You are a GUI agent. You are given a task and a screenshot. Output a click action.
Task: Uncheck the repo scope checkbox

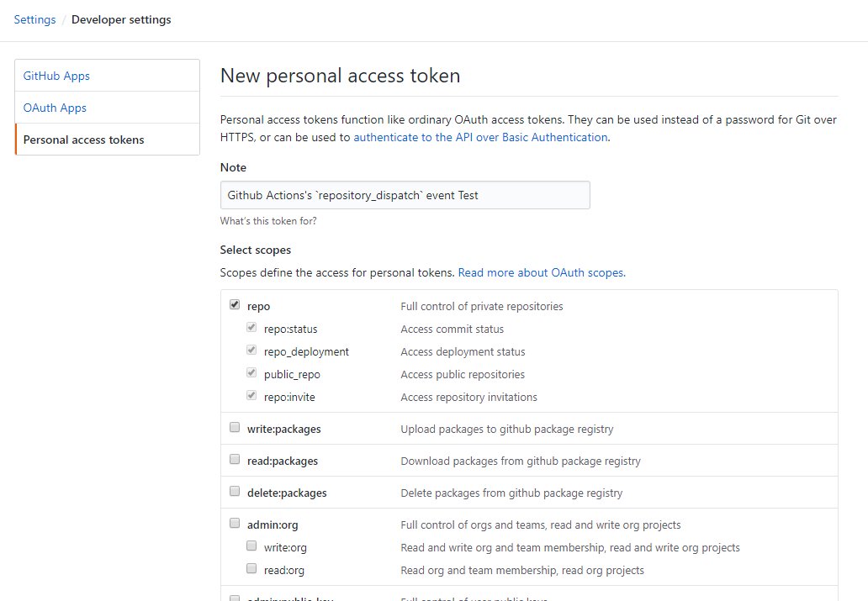235,303
